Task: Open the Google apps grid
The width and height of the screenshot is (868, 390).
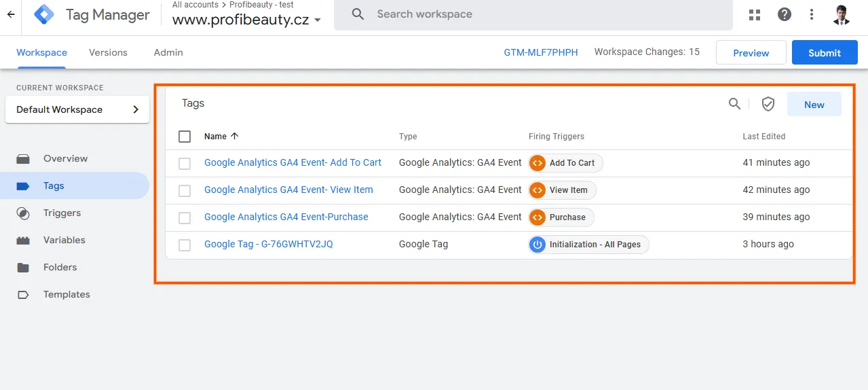Action: click(755, 14)
